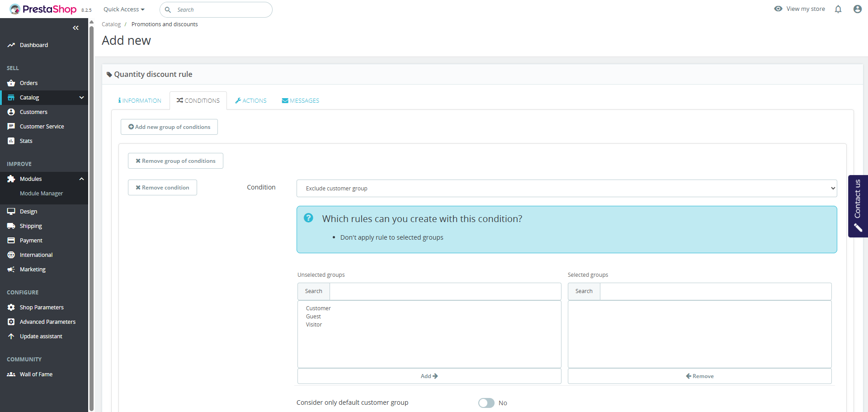The image size is (868, 412).
Task: Click the Unselected groups search field
Action: click(x=445, y=291)
